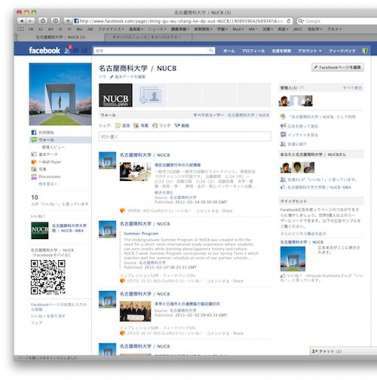This screenshot has width=377, height=380.
Task: Click the ID card placeholder thumbnail
Action: tap(150, 95)
